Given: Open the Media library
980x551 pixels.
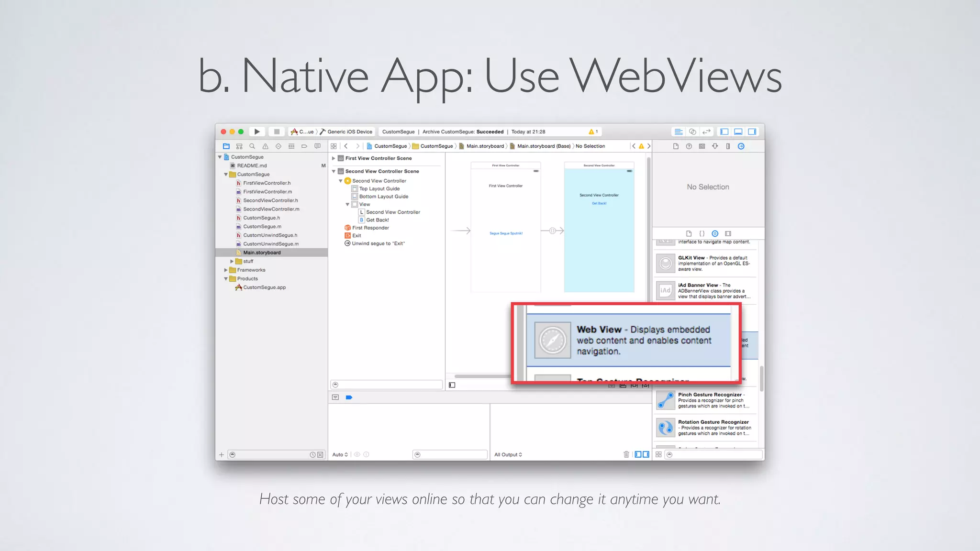Looking at the screenshot, I should click(x=728, y=234).
